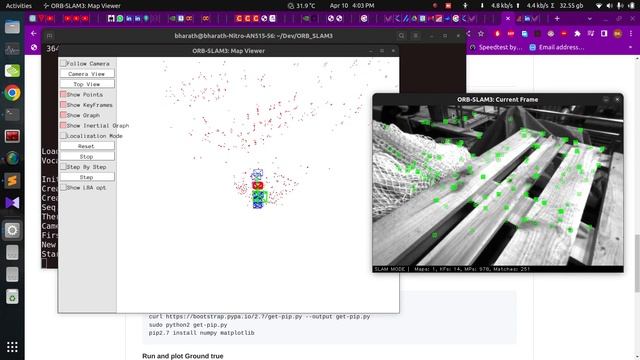Open the Files app in the dock
The height and width of the screenshot is (360, 640).
click(12, 27)
